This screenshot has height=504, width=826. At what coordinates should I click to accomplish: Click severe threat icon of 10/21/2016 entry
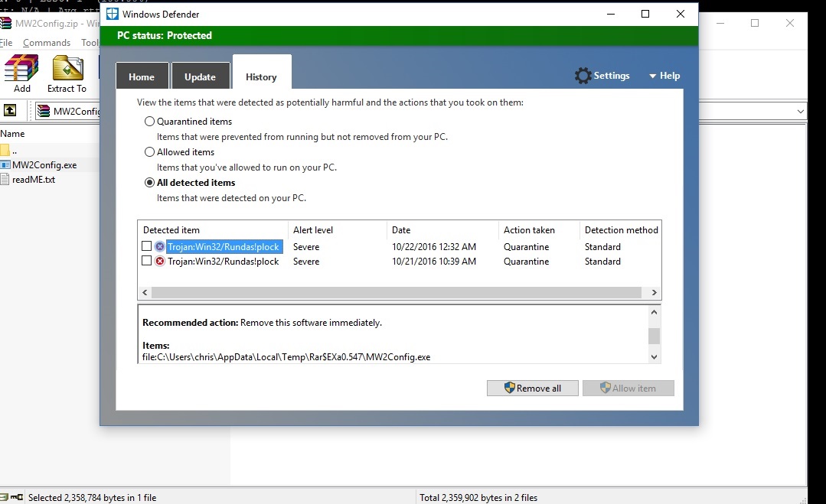tap(160, 262)
